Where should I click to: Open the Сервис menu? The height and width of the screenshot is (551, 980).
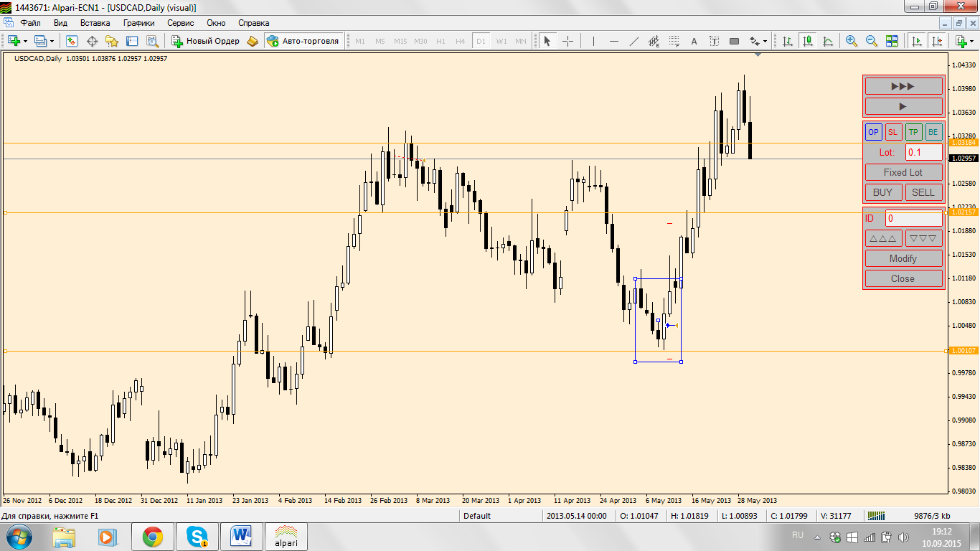pos(180,23)
